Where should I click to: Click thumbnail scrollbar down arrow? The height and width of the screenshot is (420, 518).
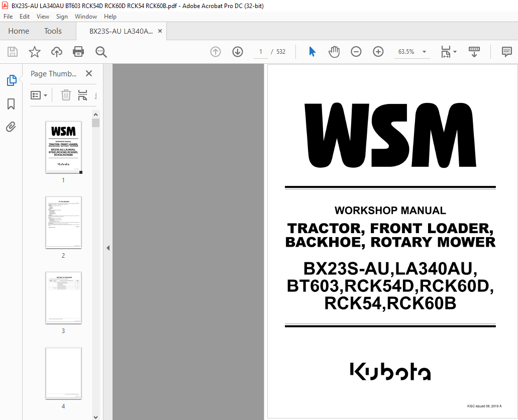pos(96,417)
